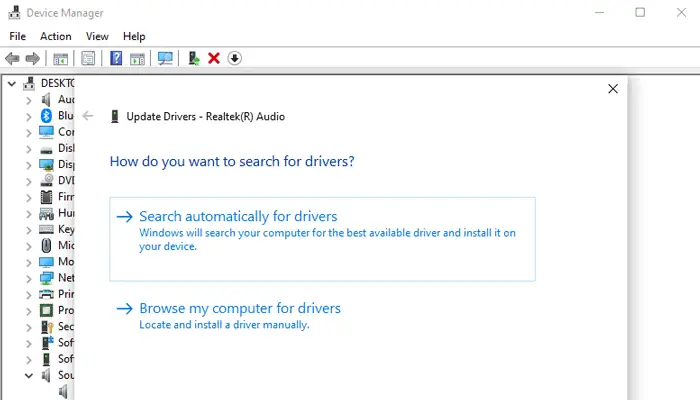Minimize the Device Manager window

pos(600,12)
